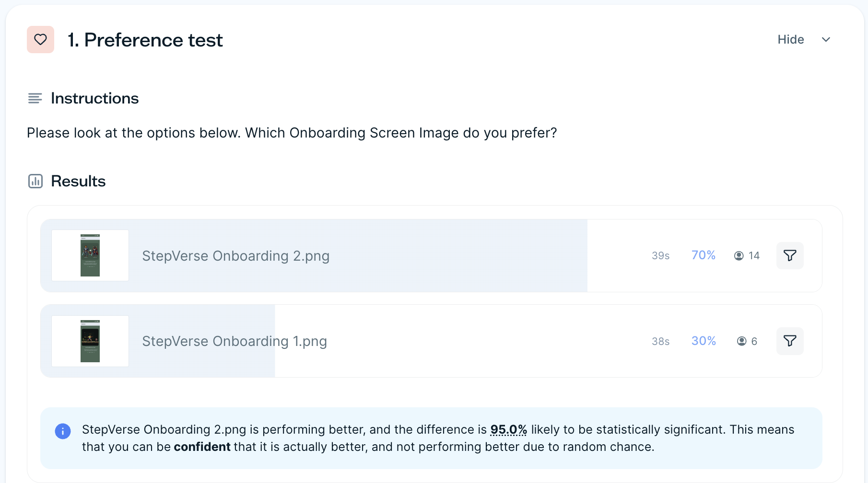Image resolution: width=868 pixels, height=483 pixels.
Task: Click the participant icon next to the count 14
Action: [x=739, y=255]
